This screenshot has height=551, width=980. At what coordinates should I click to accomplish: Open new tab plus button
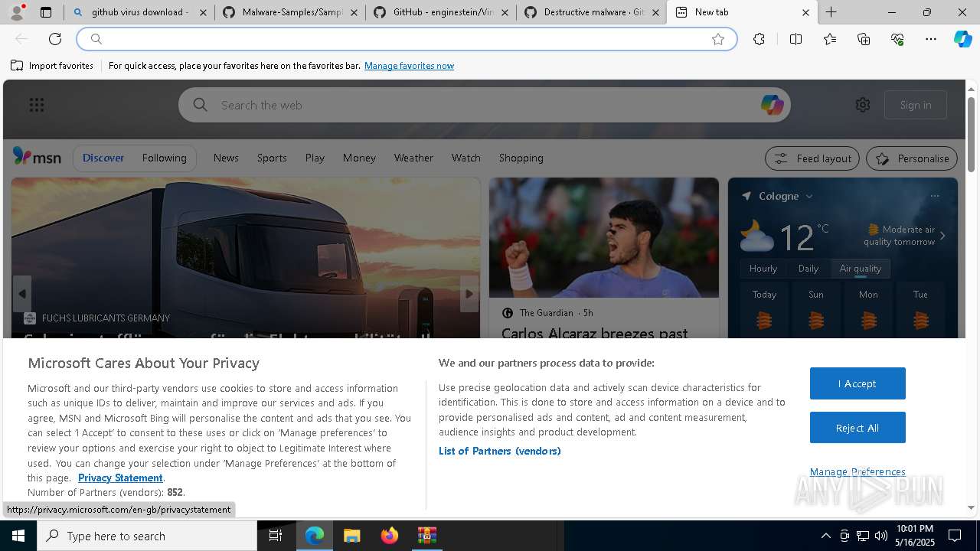831,12
